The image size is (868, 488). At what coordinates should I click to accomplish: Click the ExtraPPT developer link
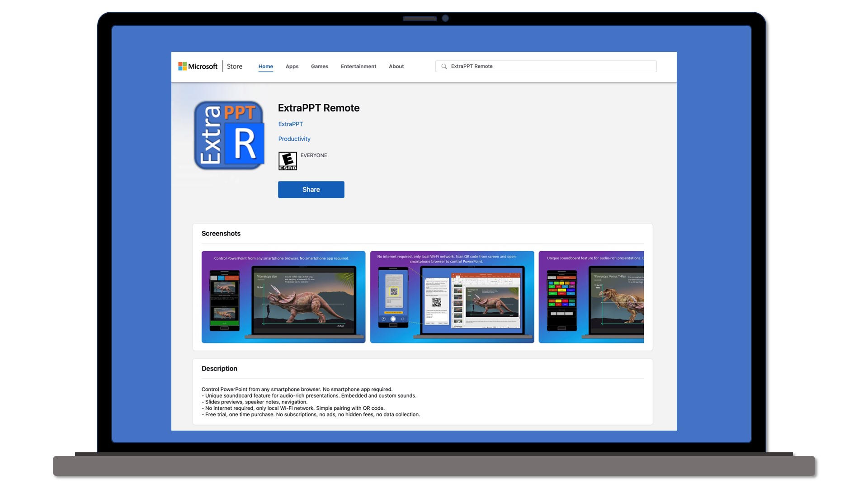pyautogui.click(x=290, y=124)
